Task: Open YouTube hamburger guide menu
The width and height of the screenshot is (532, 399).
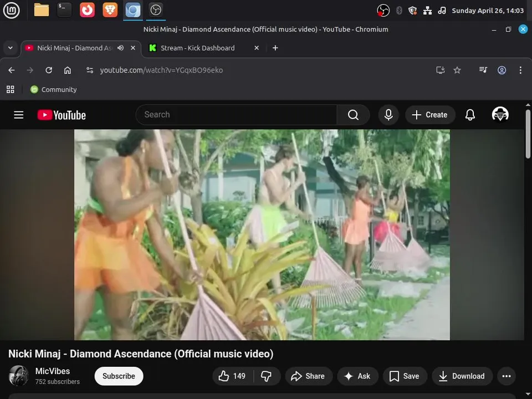Action: click(x=19, y=115)
